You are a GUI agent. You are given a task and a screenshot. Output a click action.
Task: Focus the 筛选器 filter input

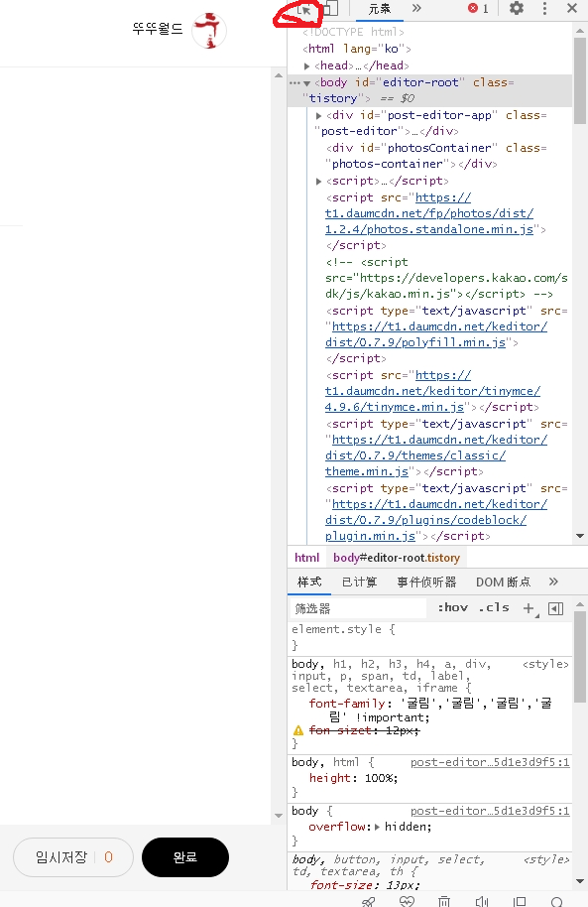[x=357, y=608]
